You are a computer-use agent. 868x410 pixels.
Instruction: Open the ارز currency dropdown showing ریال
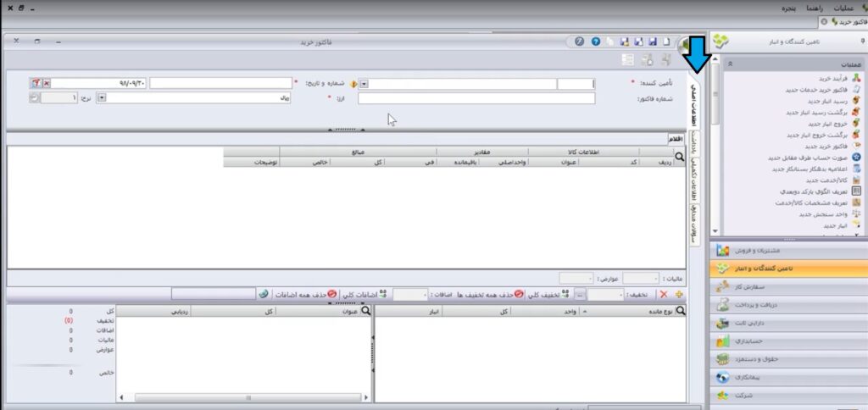pos(102,97)
